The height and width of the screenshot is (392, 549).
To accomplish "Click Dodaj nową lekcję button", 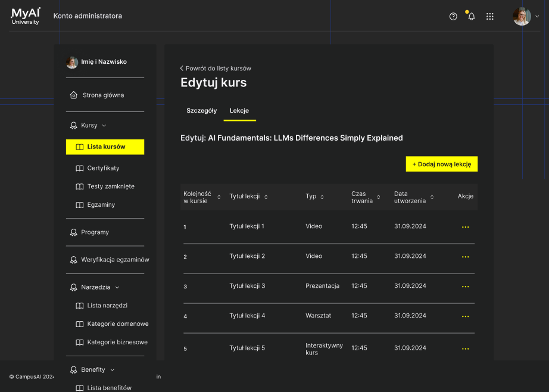I will [441, 164].
